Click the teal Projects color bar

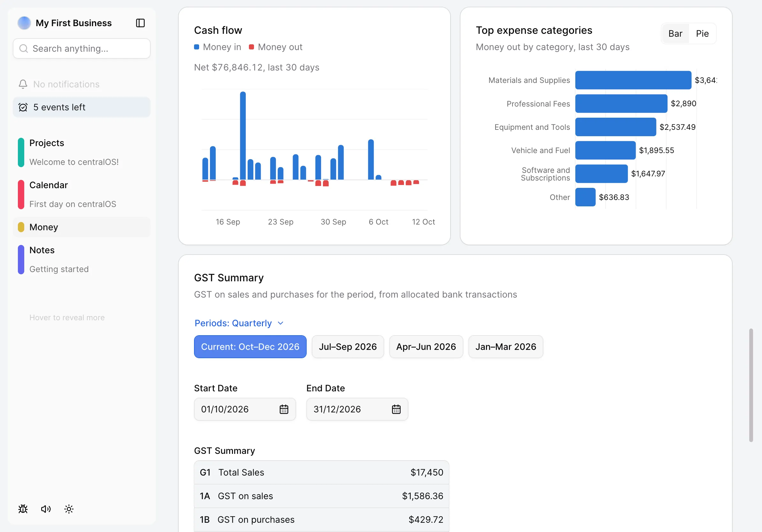coord(21,152)
